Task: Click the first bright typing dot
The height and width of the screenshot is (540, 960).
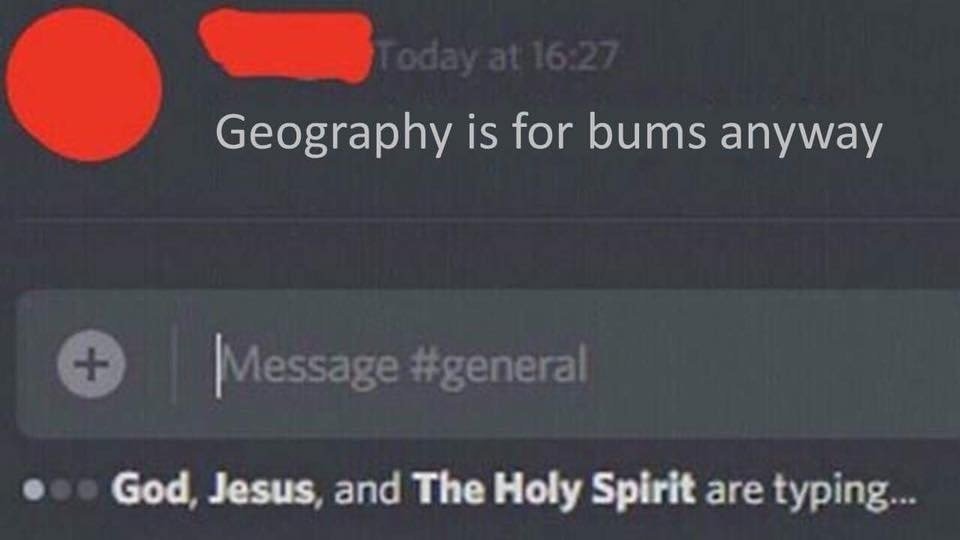Action: (34, 490)
